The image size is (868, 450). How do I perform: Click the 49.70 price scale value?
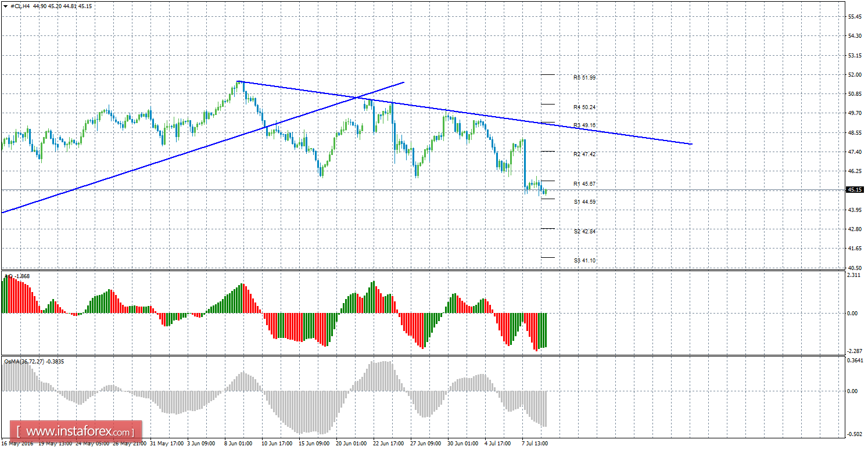[855, 113]
